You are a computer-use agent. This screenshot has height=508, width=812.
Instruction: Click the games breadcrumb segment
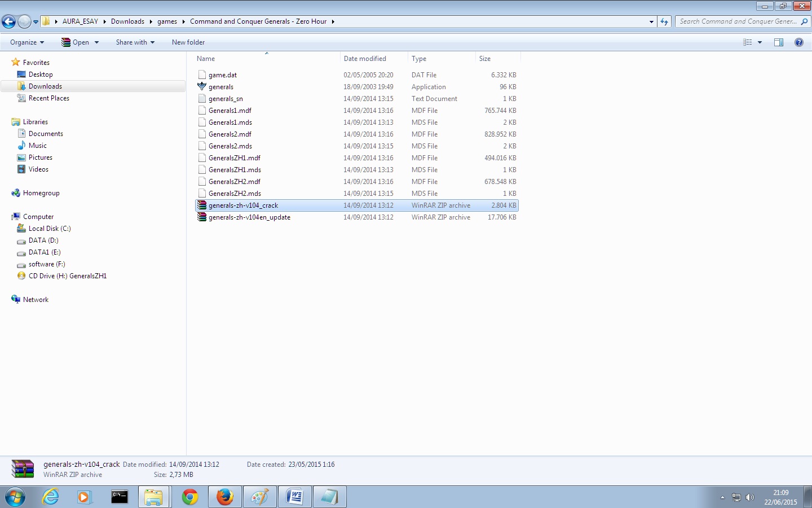(167, 21)
